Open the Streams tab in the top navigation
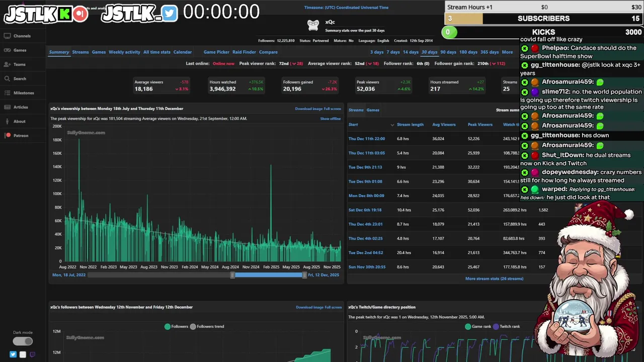This screenshot has width=644, height=362. 80,52
